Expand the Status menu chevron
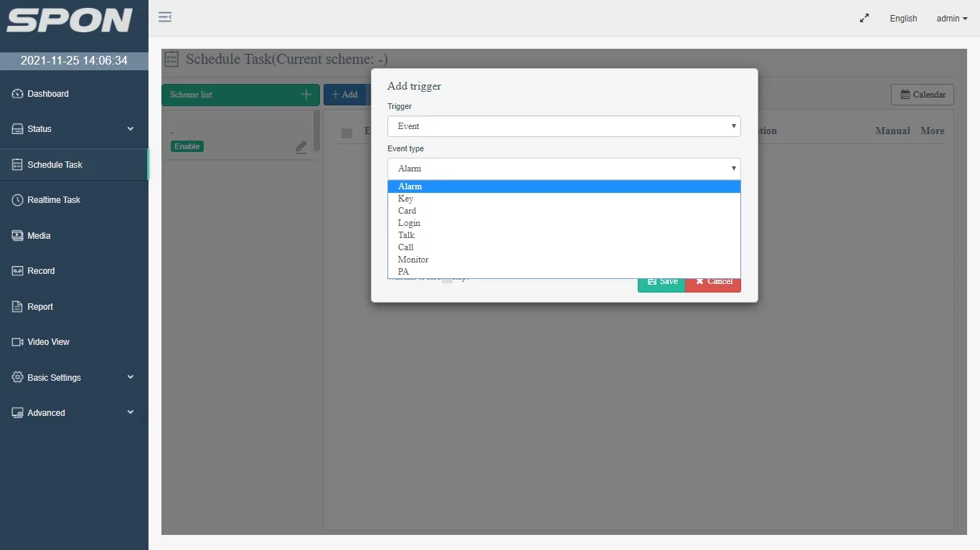This screenshot has width=980, height=550. coord(131,129)
